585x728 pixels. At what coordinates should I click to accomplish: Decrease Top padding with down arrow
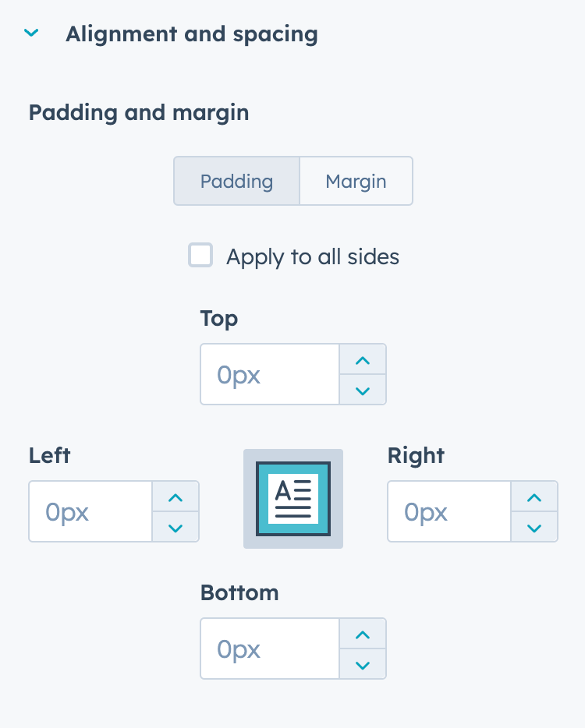362,390
